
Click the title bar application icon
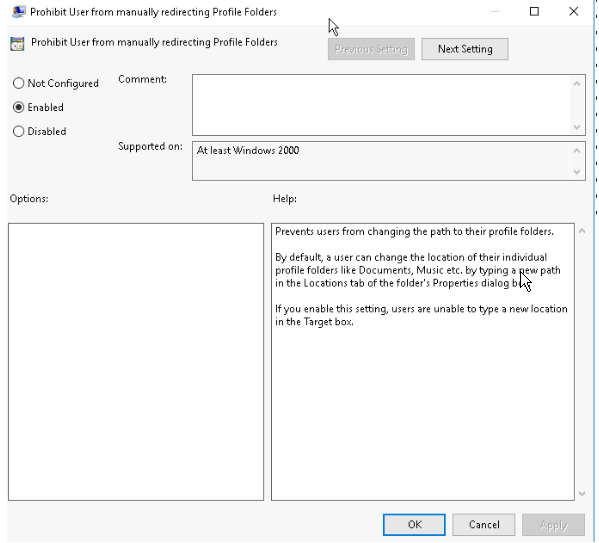tap(18, 12)
